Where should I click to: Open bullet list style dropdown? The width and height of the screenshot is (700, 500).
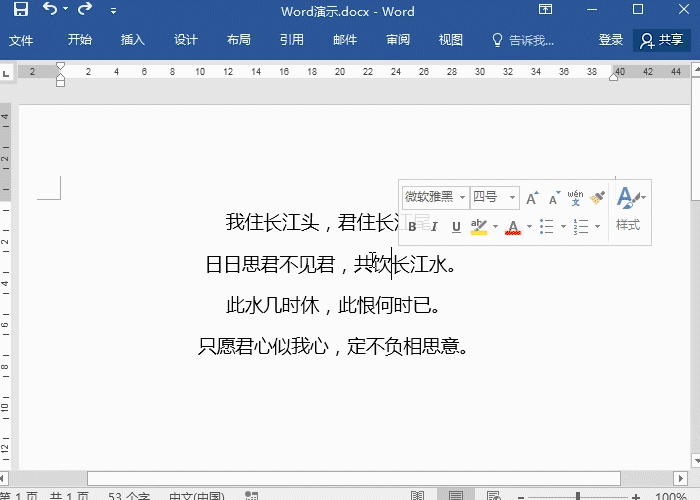coord(563,227)
